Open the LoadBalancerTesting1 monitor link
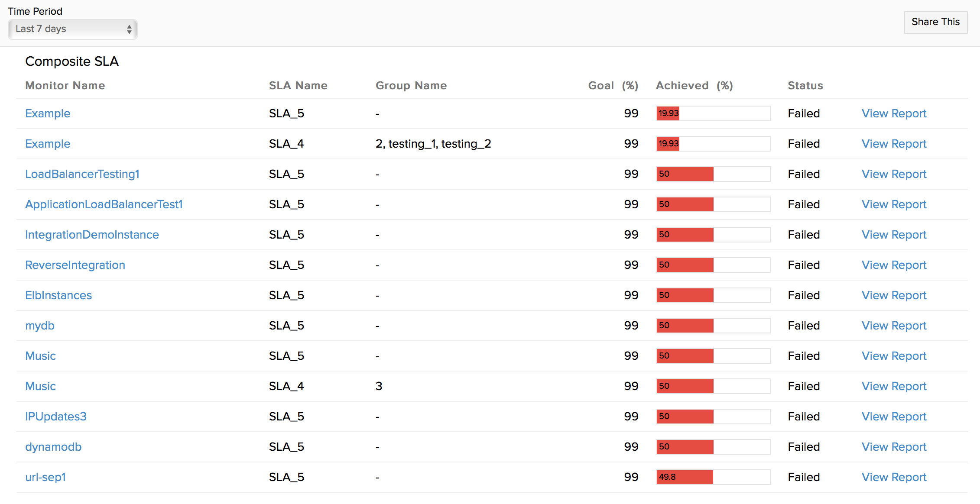The height and width of the screenshot is (504, 980). (82, 174)
